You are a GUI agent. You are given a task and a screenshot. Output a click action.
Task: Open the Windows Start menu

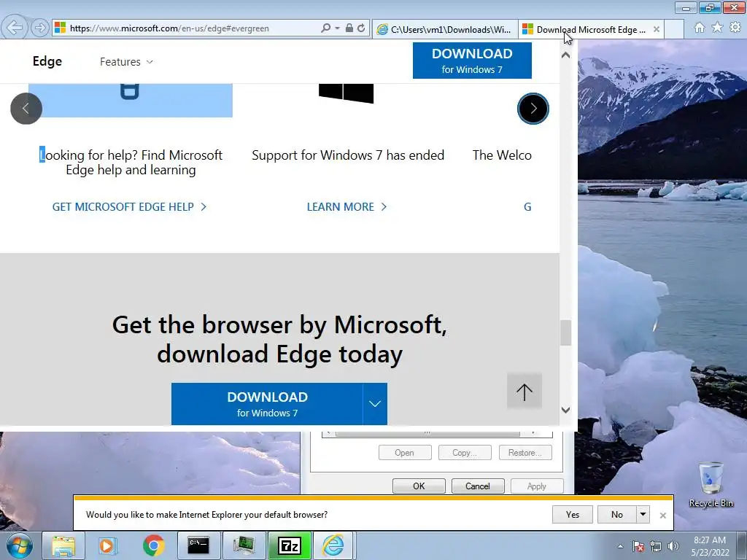[19, 545]
